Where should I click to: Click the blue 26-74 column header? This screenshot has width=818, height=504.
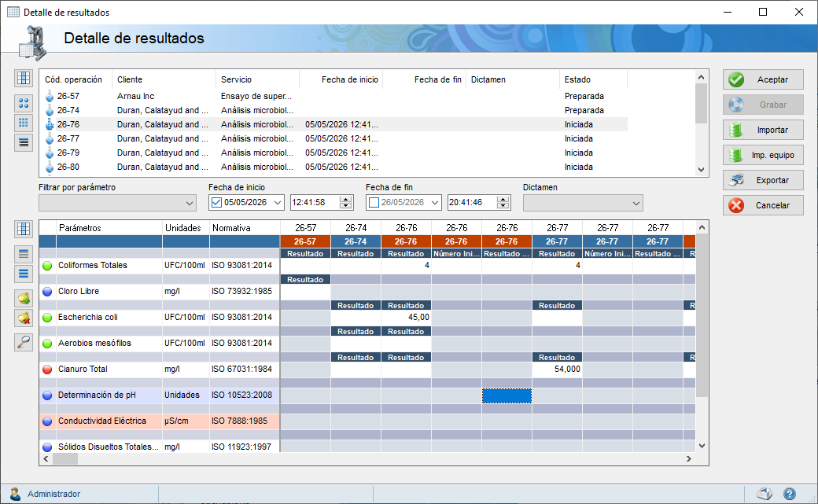click(x=356, y=241)
